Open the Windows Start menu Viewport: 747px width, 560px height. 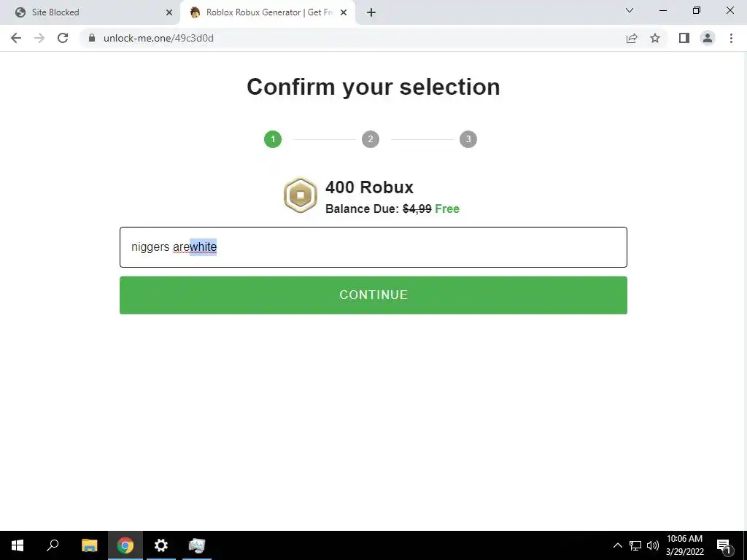point(18,545)
